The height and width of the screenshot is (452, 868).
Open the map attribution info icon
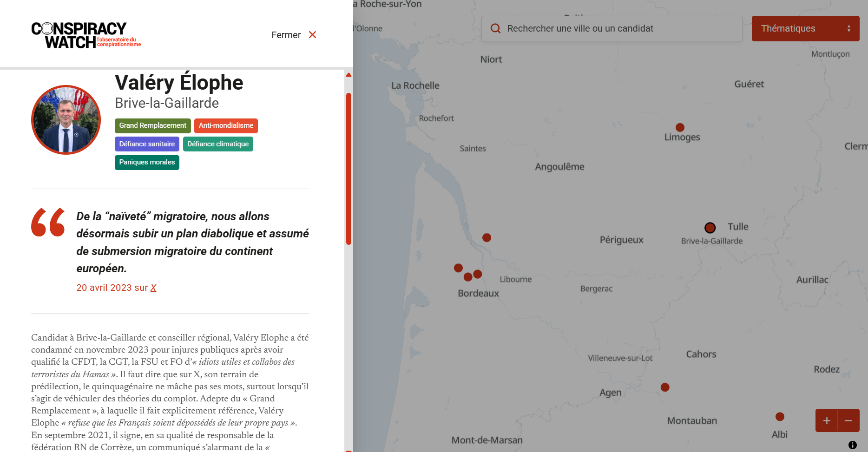pos(852,445)
